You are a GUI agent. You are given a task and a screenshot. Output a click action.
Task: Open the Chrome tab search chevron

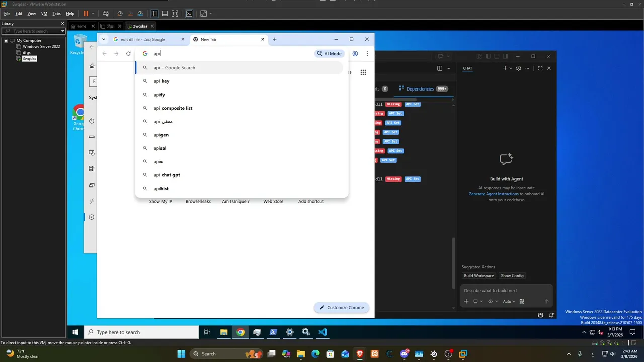point(104,39)
